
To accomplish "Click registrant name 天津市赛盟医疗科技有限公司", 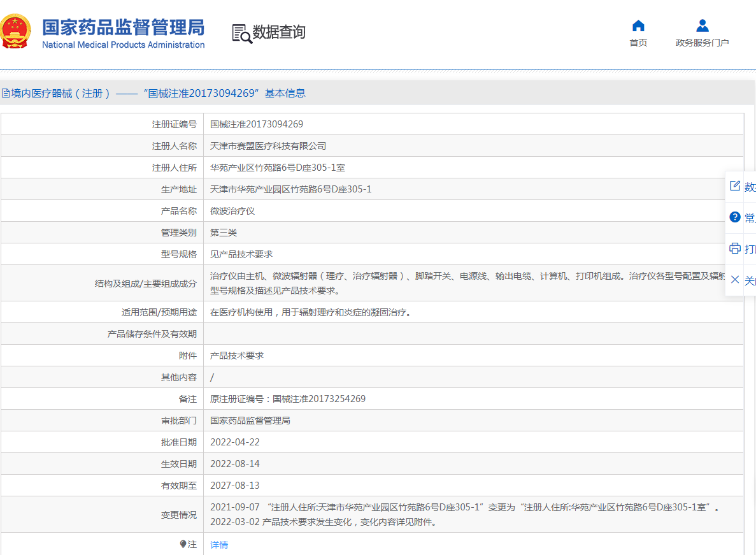I will point(268,146).
